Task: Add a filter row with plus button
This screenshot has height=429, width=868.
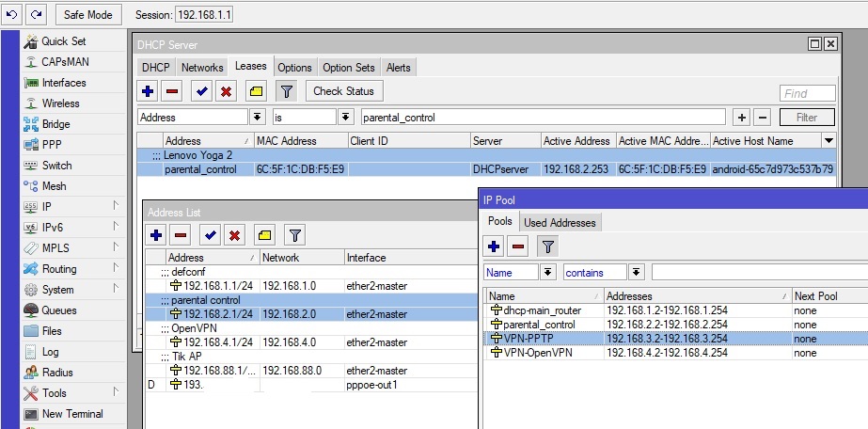Action: [x=742, y=118]
